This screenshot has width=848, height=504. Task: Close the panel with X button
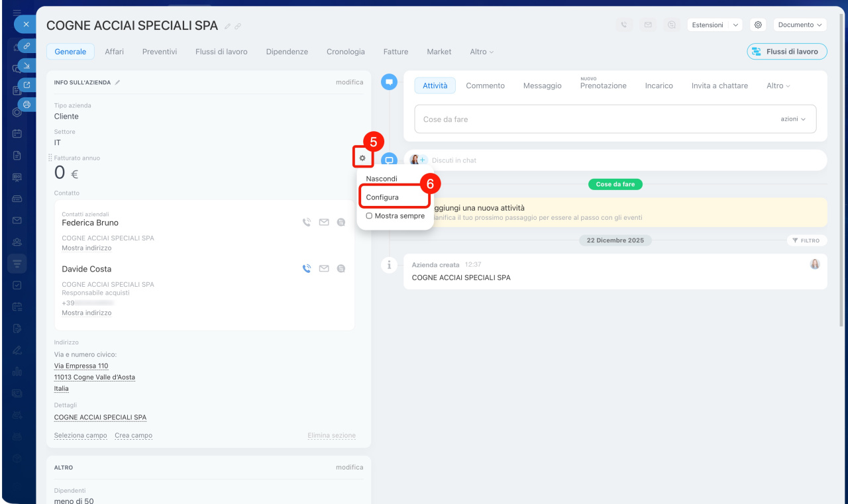point(26,25)
